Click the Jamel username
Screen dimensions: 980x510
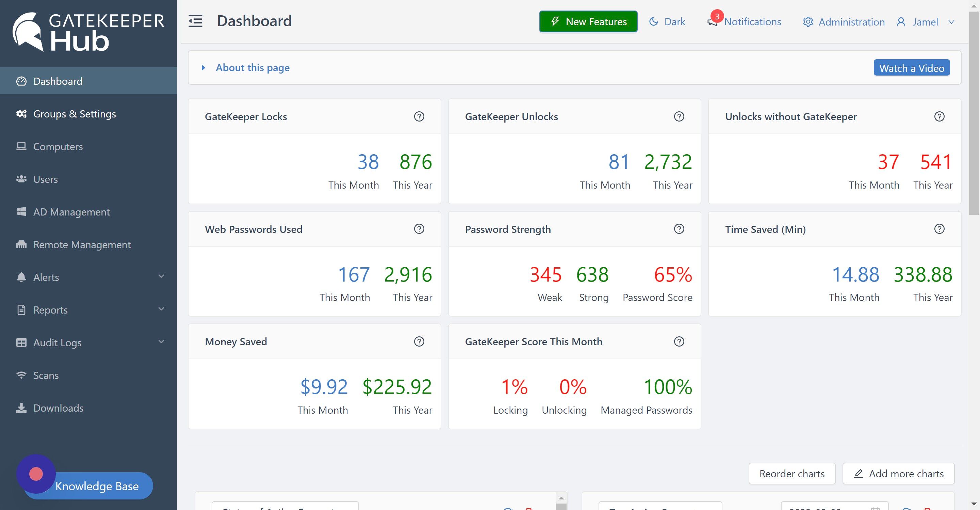point(925,22)
